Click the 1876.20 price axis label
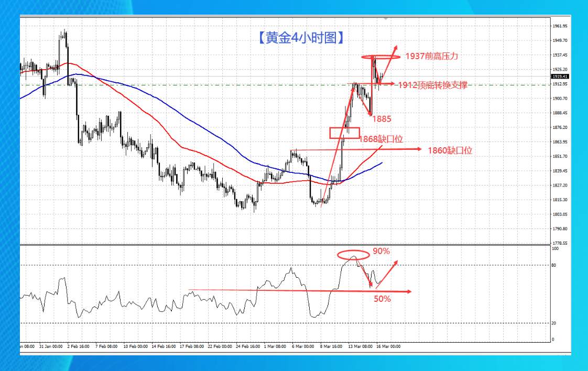The height and width of the screenshot is (371, 588). coord(560,127)
